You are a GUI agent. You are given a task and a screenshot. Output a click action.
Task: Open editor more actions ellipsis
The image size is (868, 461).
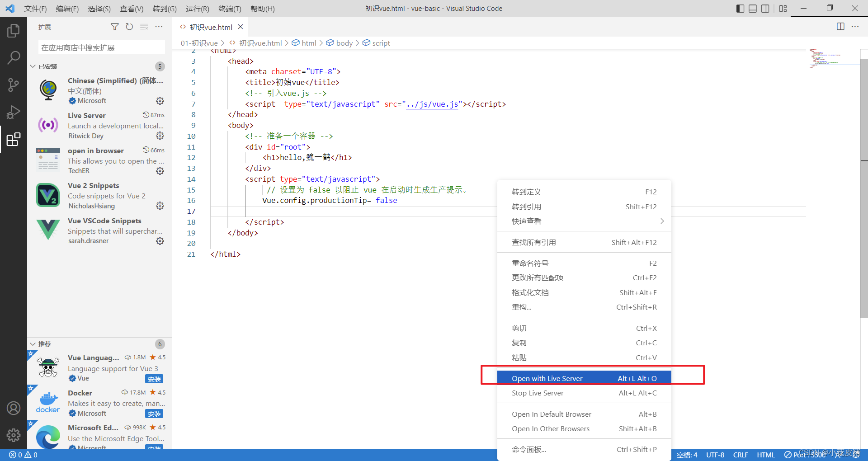click(x=855, y=27)
